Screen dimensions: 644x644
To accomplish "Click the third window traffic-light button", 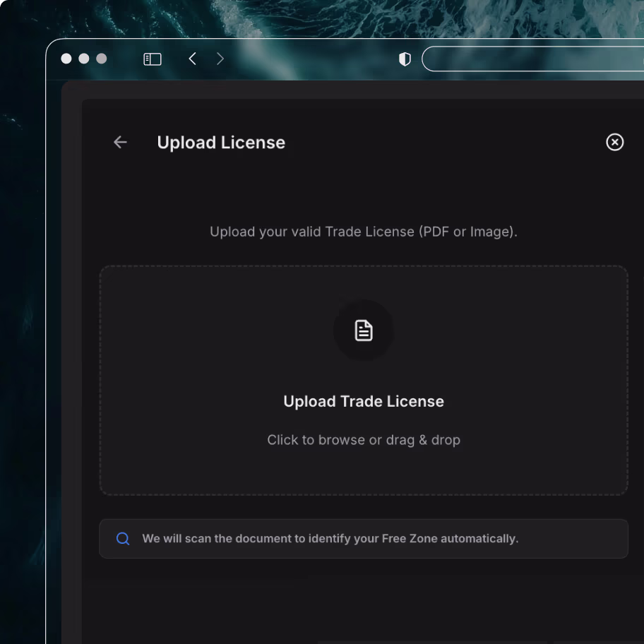I will (102, 59).
